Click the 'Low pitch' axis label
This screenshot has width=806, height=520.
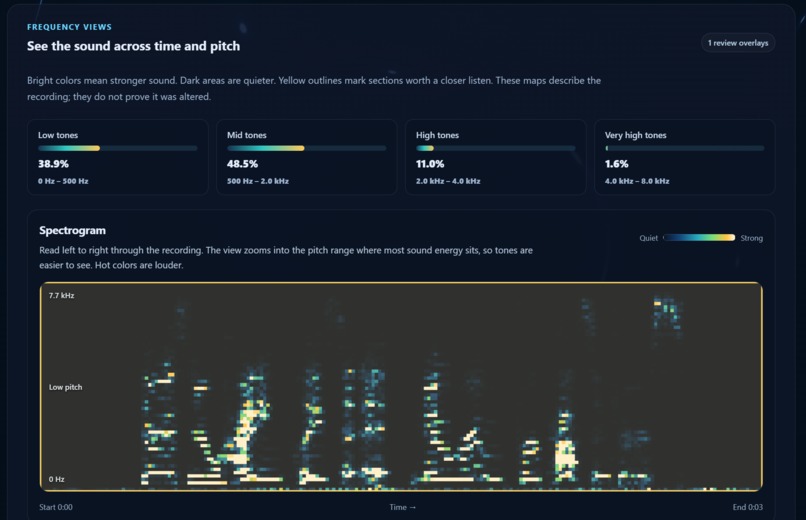(65, 387)
